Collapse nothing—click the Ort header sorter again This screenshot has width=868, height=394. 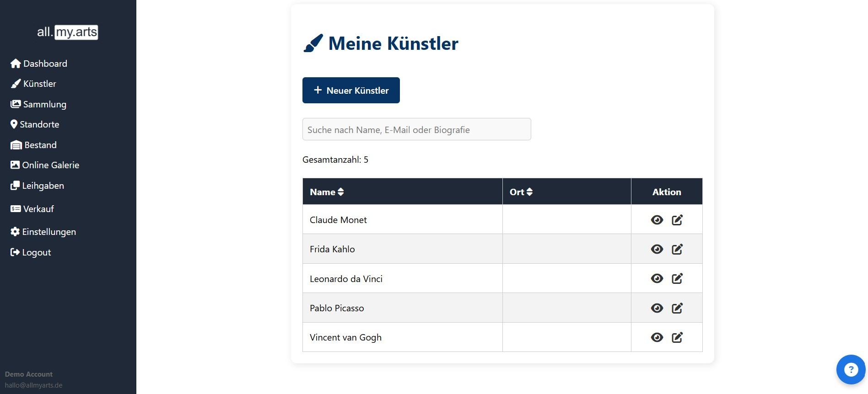[530, 192]
